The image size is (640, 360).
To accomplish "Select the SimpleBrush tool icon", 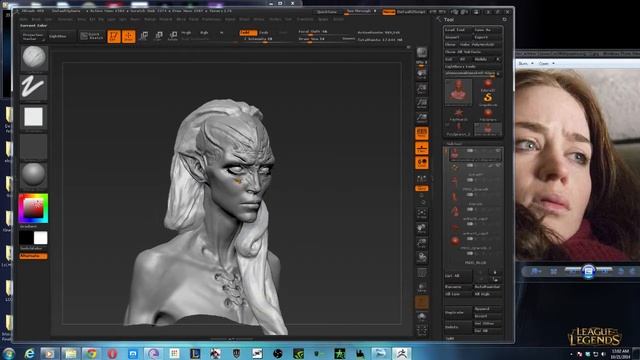I will tap(488, 99).
